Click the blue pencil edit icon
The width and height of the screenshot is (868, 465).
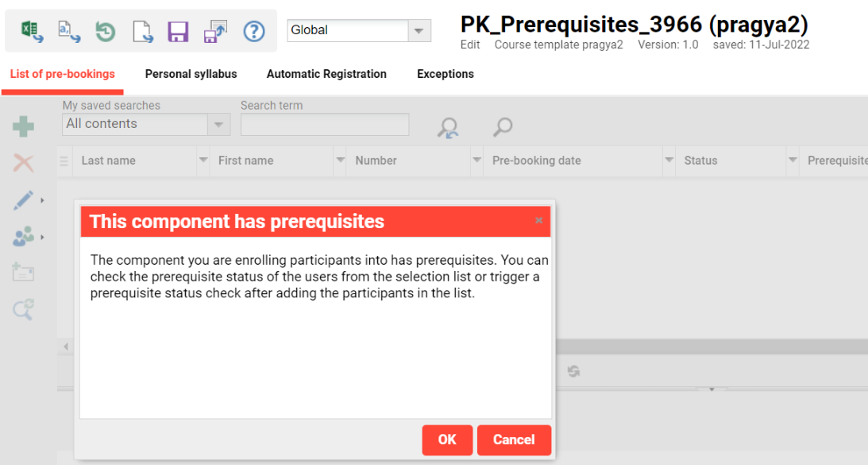pyautogui.click(x=24, y=200)
